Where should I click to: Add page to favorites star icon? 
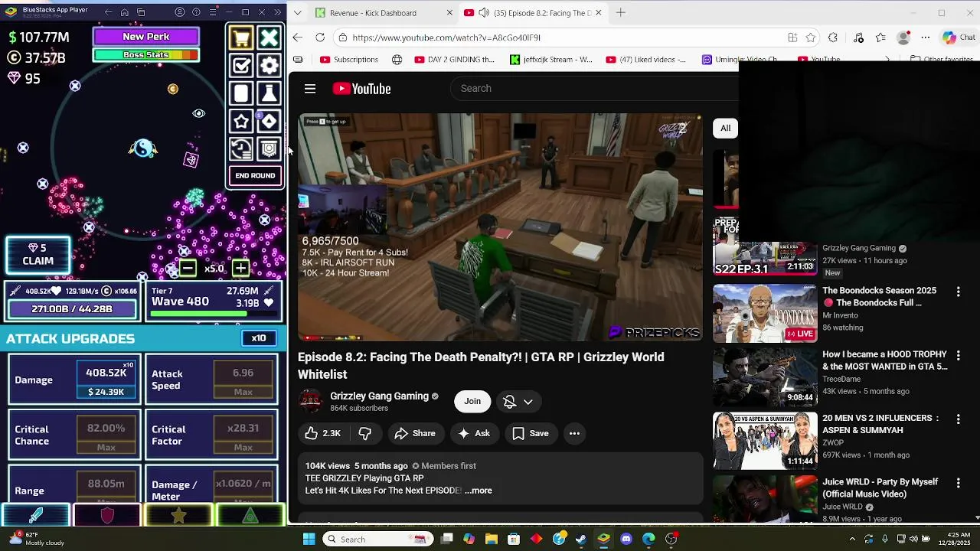(811, 37)
